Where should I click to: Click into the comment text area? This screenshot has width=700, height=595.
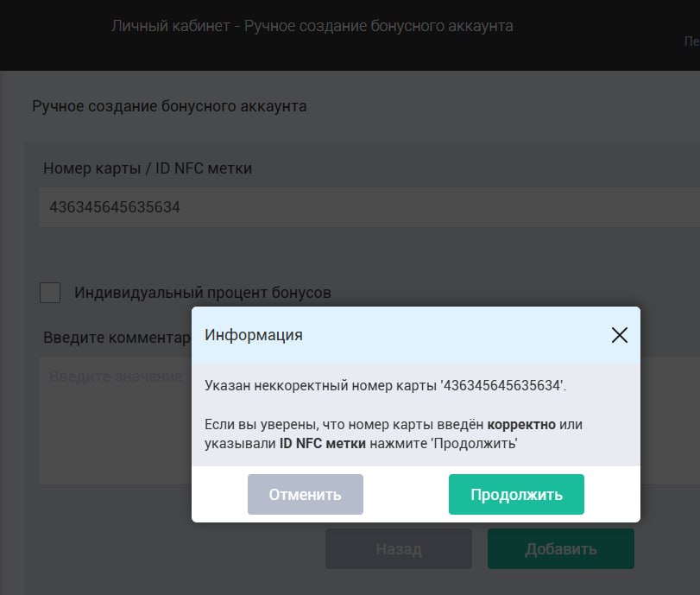pyautogui.click(x=115, y=420)
